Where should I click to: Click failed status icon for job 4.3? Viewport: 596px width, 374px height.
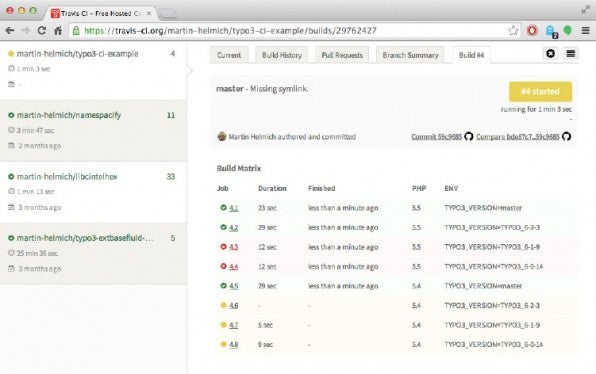click(x=224, y=247)
